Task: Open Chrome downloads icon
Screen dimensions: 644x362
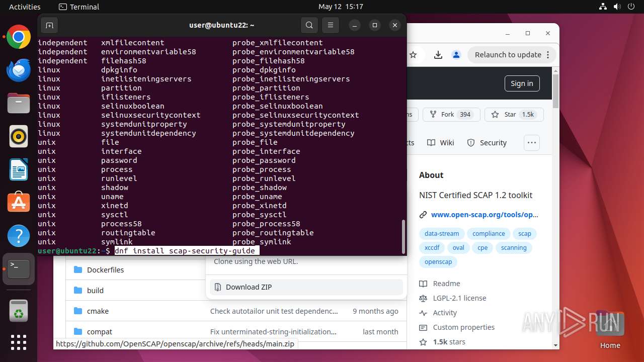Action: pyautogui.click(x=438, y=55)
